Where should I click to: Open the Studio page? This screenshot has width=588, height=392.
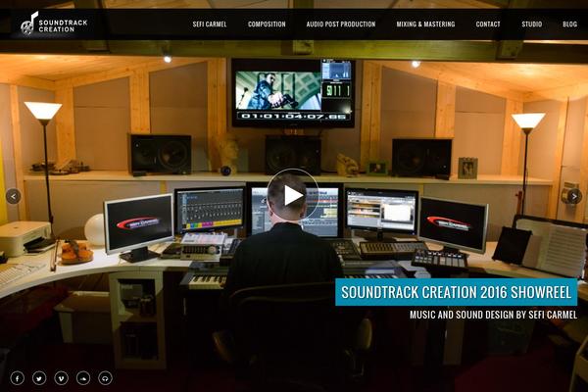tap(532, 24)
